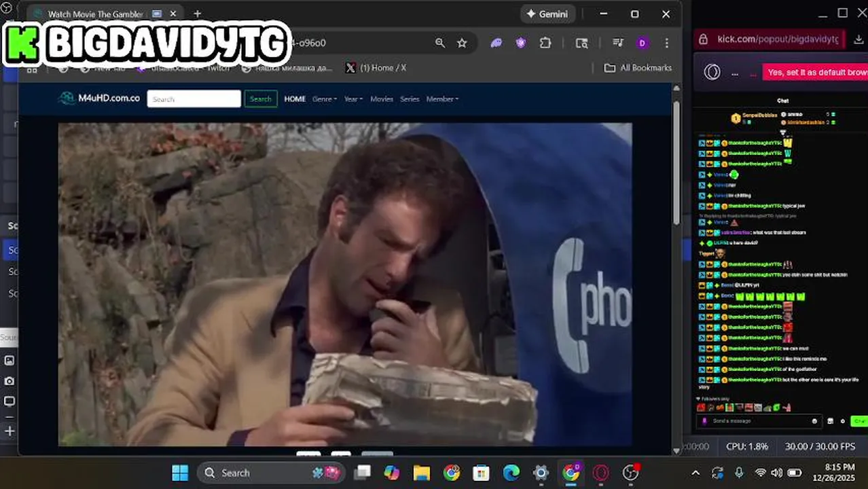Click the scrollbar down arrow in Chrome

pyautogui.click(x=676, y=450)
